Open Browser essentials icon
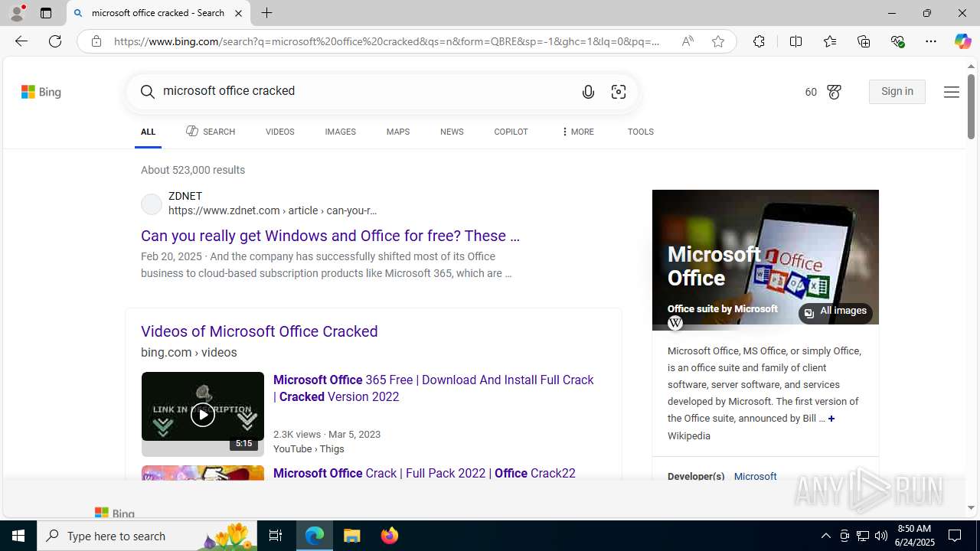Screen dimensions: 980x551 tap(897, 41)
